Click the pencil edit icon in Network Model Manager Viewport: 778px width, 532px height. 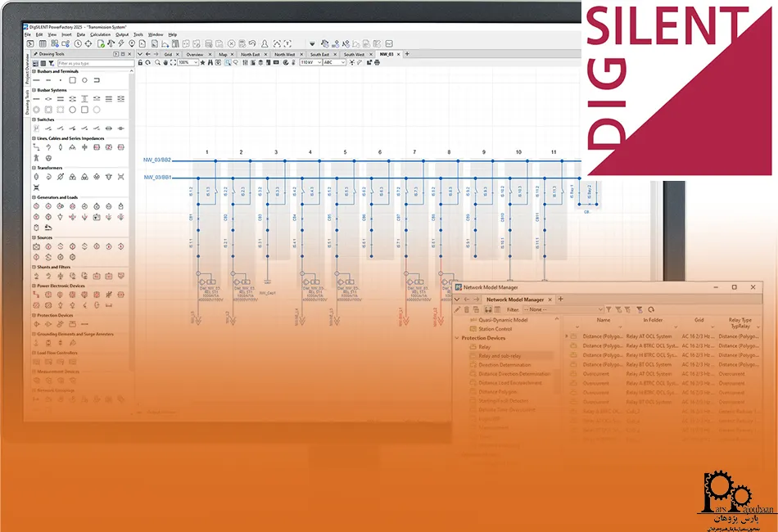[x=458, y=309]
